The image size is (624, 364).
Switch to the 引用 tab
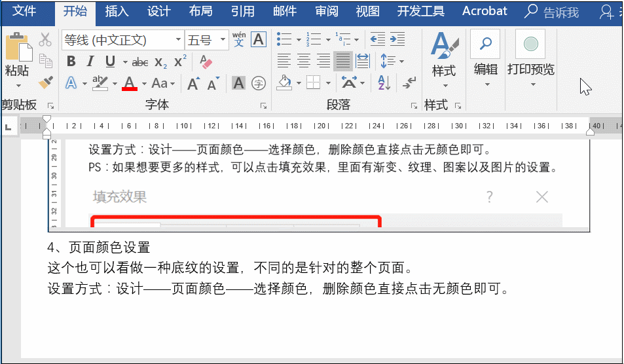243,11
